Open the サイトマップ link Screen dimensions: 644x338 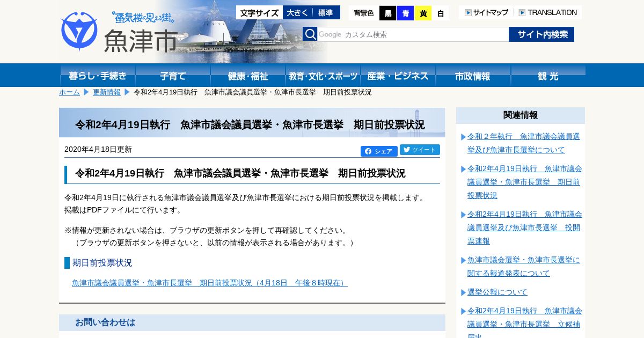click(486, 12)
